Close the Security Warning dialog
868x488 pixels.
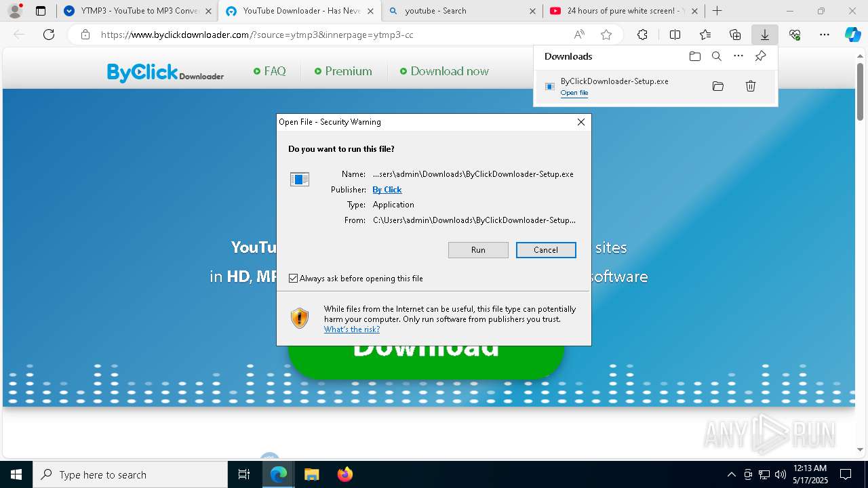point(580,122)
